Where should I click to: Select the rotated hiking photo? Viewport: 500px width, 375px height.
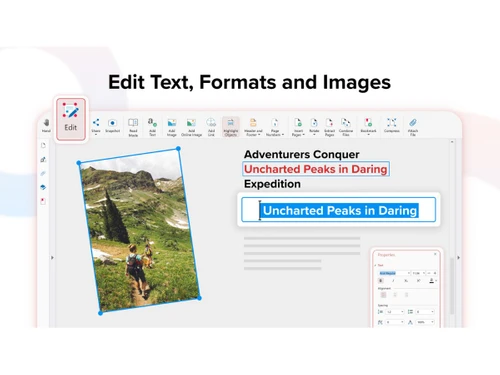[139, 231]
